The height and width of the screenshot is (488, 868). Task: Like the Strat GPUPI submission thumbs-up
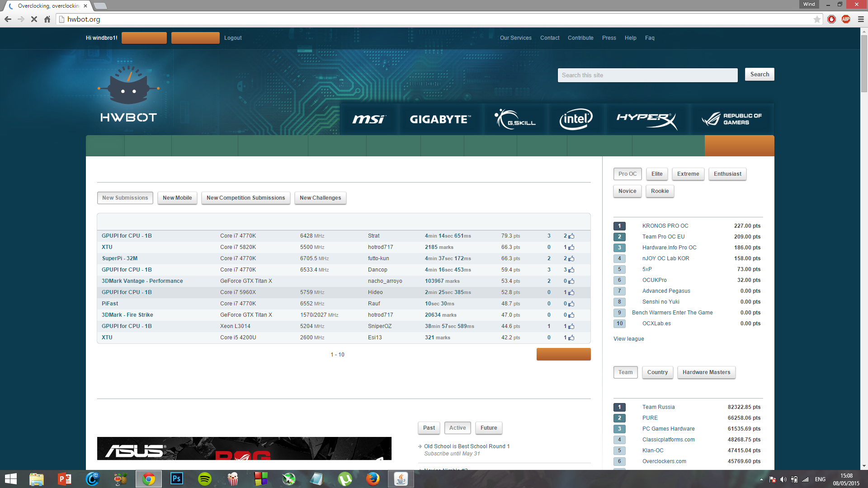point(571,236)
